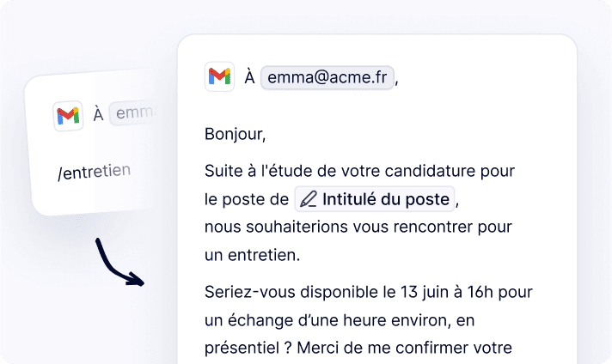Select the emma@acme.fr recipient chip
The image size is (612, 364).
[x=327, y=77]
